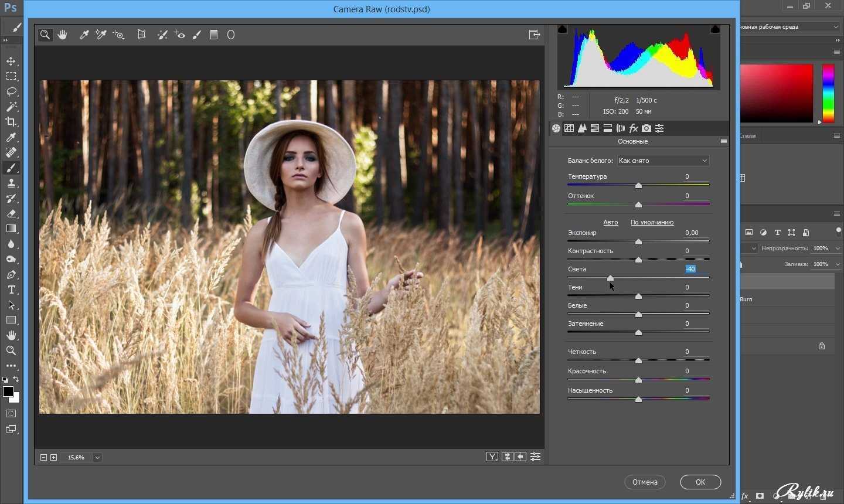Pick the White Balance eyedropper tool
844x504 pixels.
tap(84, 35)
